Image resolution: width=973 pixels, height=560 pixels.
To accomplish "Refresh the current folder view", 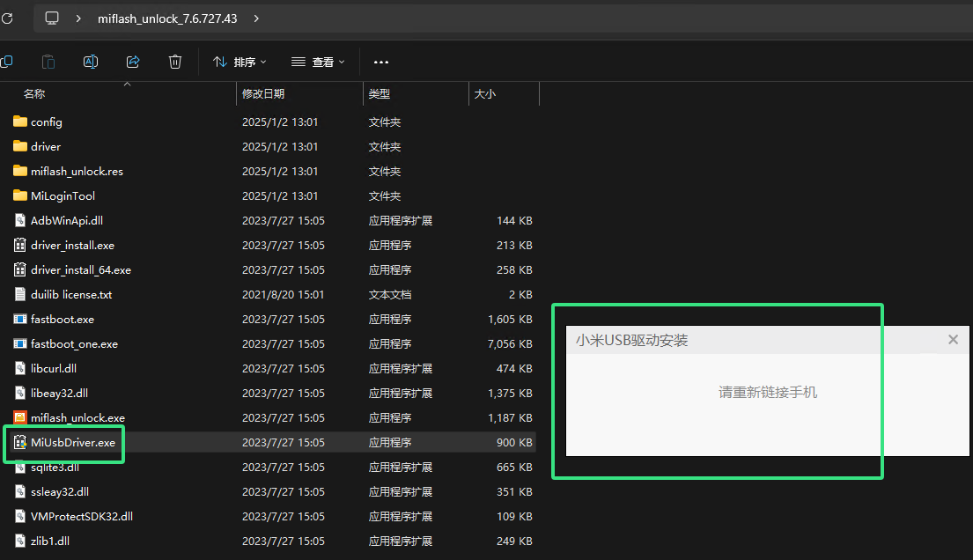I will [x=9, y=18].
